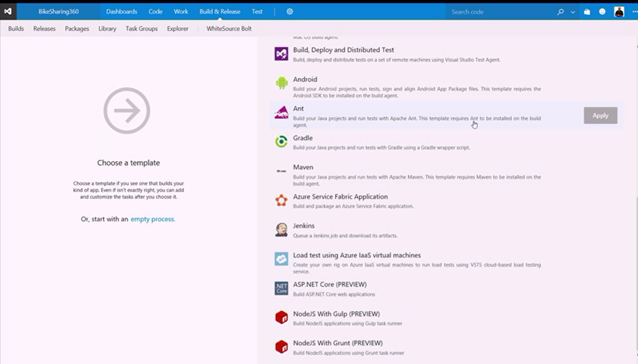Go to the Task Groups tab

[141, 29]
